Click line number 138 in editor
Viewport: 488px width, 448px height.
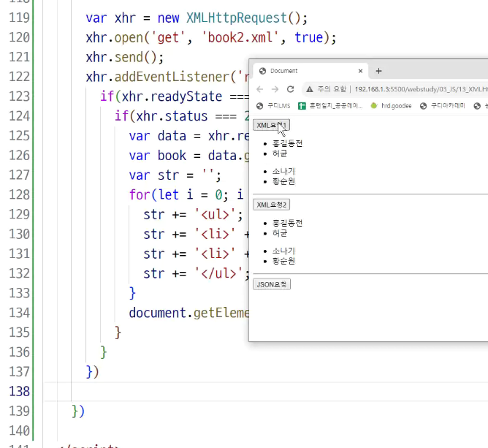[x=19, y=391]
